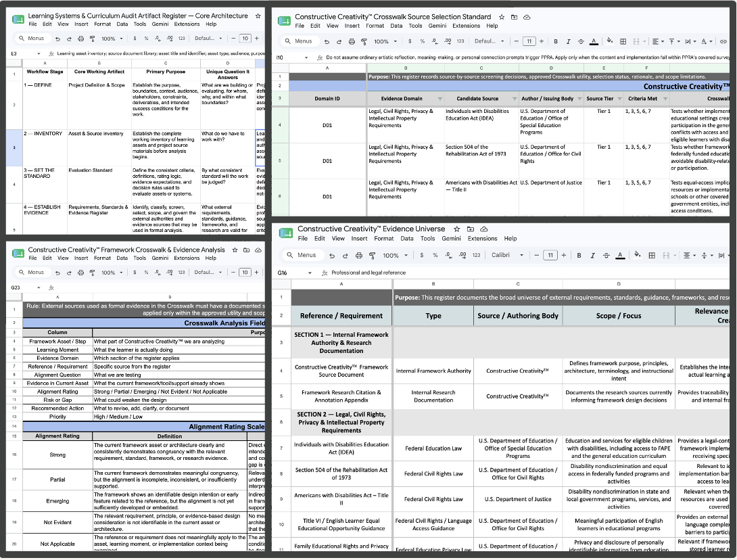Toggle strikethrough in Source Selection Standard toolbar
737x560 pixels.
tap(581, 41)
